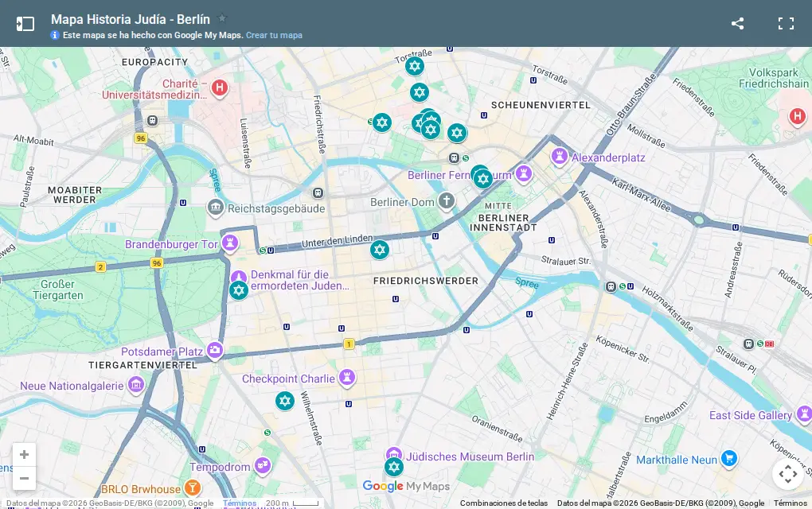Click the 'Volkspark Friedrichshain' park label
The height and width of the screenshot is (509, 812).
click(x=774, y=78)
